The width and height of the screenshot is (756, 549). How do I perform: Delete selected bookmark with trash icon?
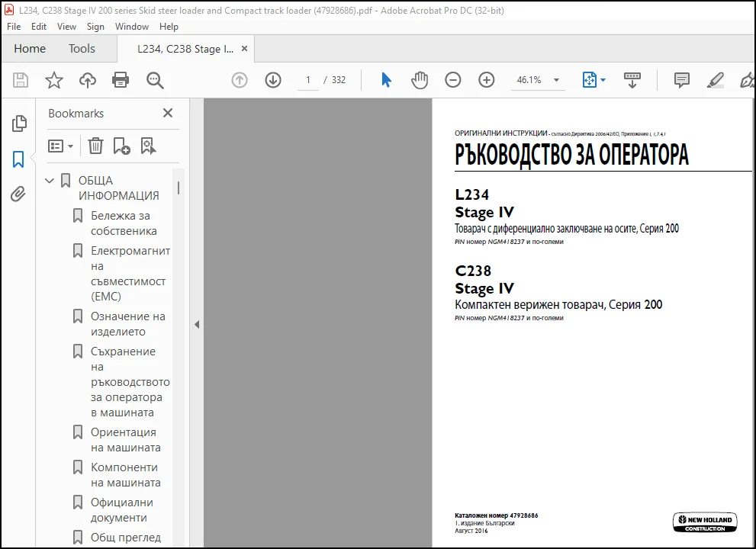[x=95, y=146]
